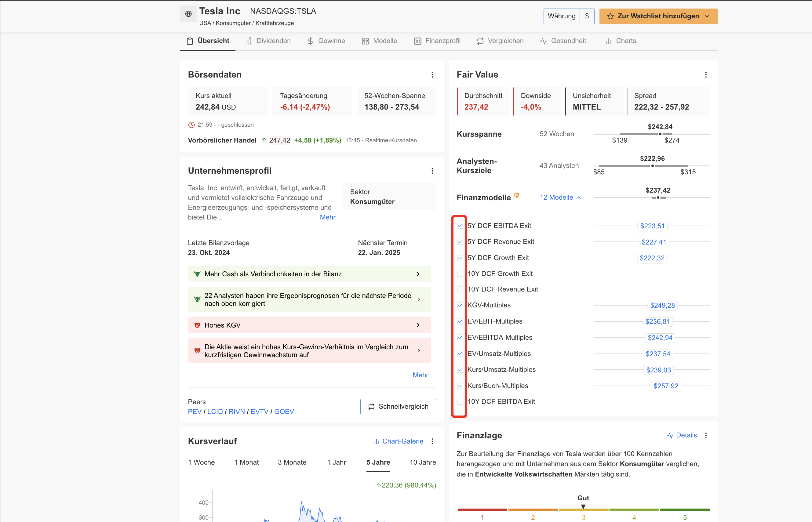Click the dollar icon of the Gewinne tab

(x=310, y=41)
